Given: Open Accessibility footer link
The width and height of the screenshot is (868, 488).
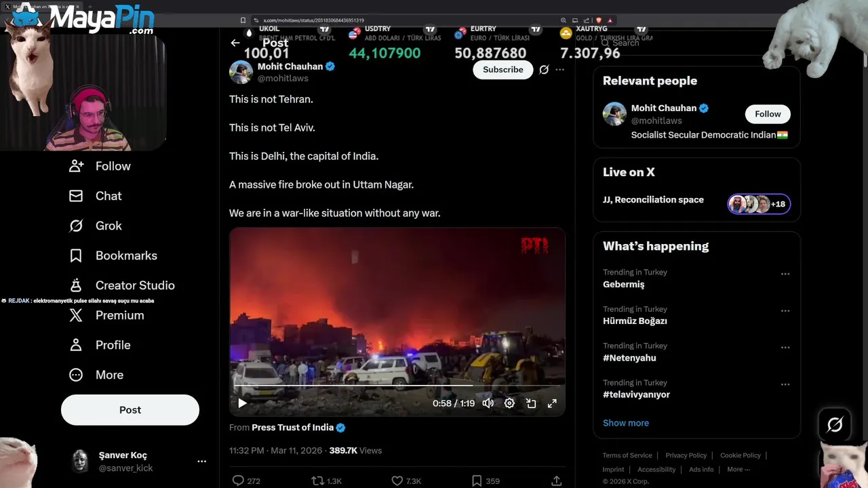Looking at the screenshot, I should [x=656, y=470].
